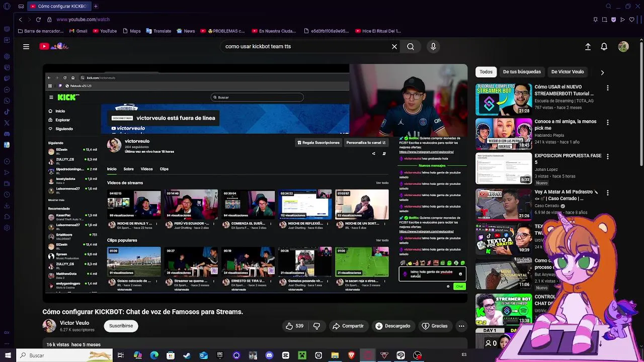Show more filter chips arrow
The height and width of the screenshot is (362, 644).
[602, 72]
